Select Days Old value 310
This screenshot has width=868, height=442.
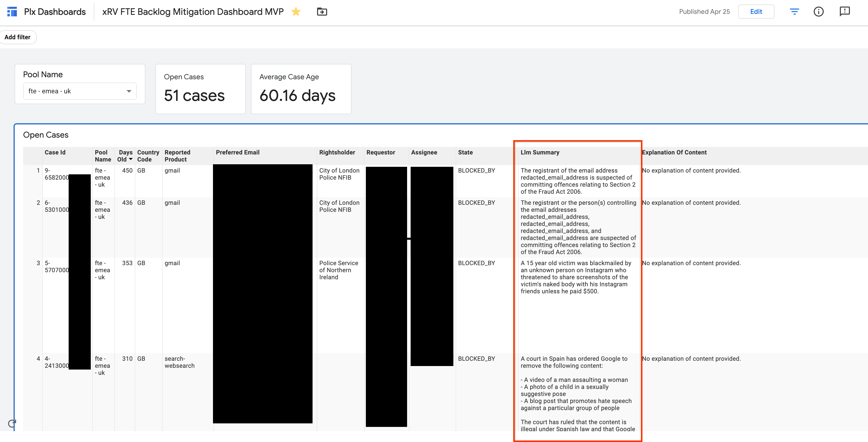(x=127, y=359)
